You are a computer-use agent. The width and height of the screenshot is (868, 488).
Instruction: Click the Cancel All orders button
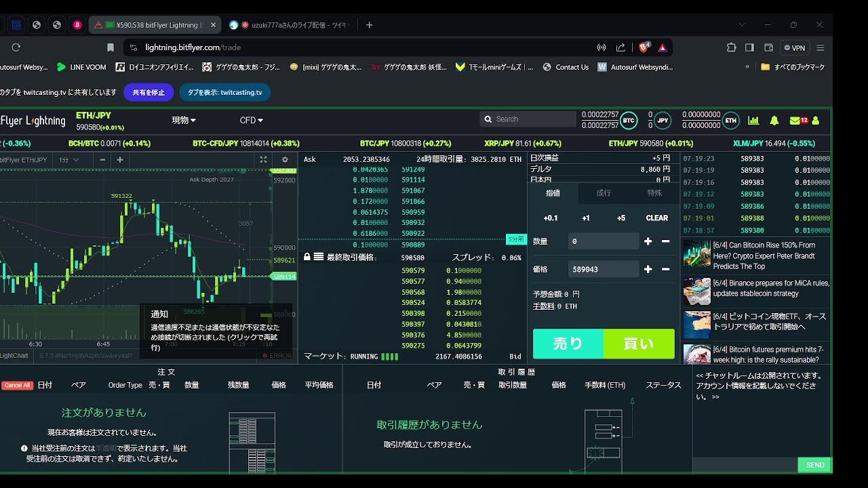click(x=17, y=385)
